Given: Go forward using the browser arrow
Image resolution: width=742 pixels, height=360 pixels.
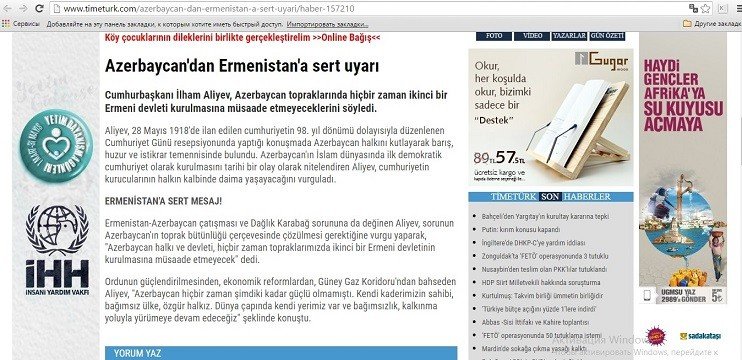Looking at the screenshot, I should point(22,8).
